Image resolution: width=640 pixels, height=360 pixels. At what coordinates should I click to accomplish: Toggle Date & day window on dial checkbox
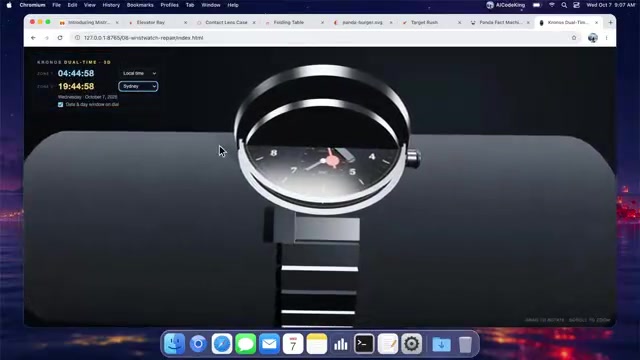[x=60, y=104]
